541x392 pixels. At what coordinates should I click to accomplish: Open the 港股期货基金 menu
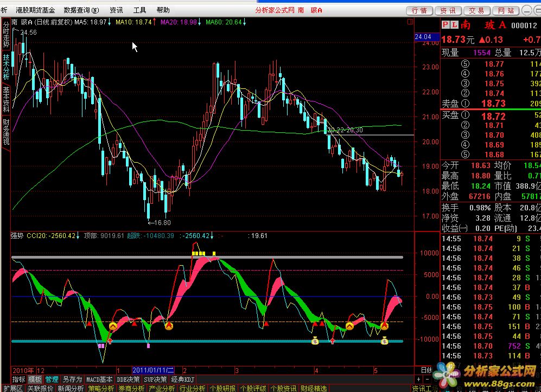pos(35,10)
